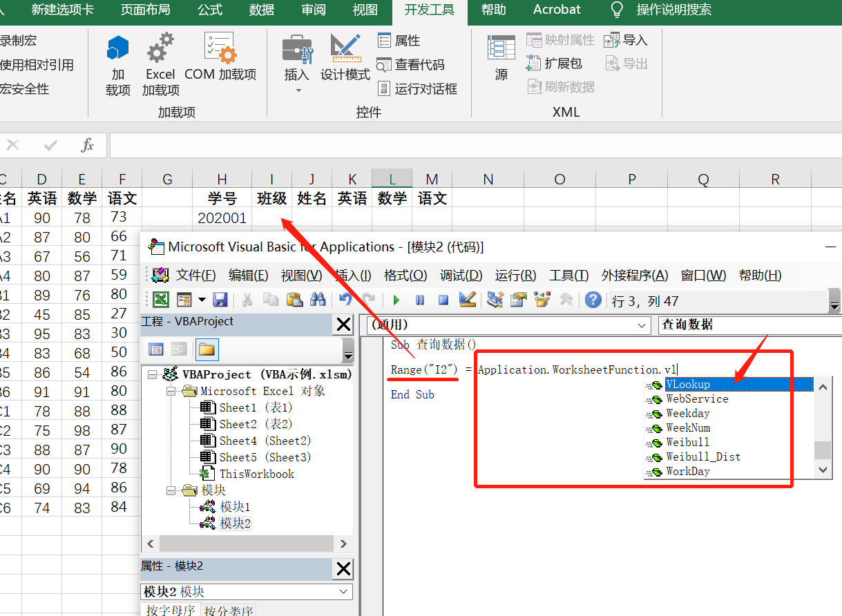Click View Microsoft Excel icon in VBA toolbar
This screenshot has height=616, width=842.
[161, 300]
